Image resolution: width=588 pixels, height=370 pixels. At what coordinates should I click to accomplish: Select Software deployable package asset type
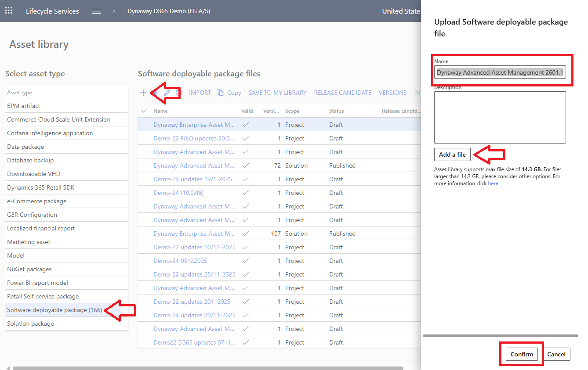54,310
